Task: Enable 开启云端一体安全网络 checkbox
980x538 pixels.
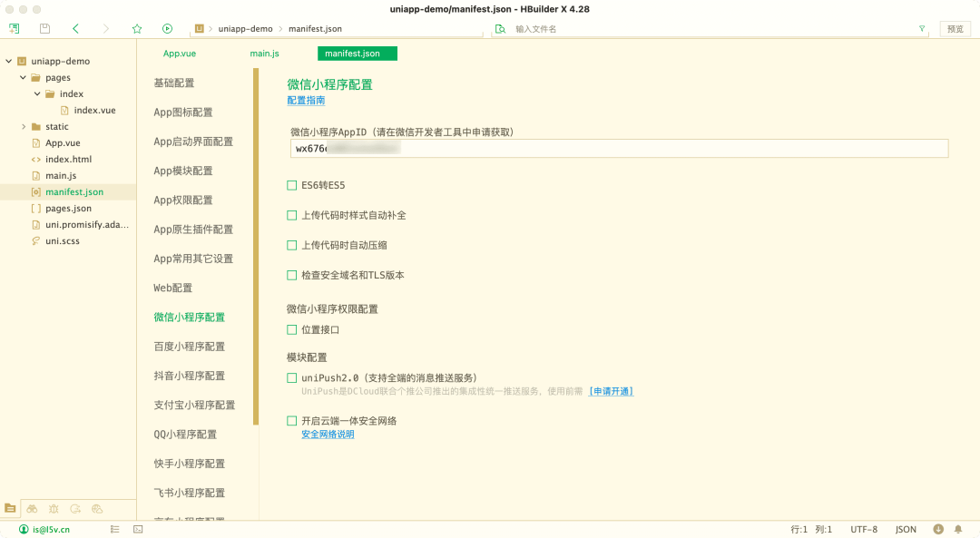Action: pos(292,421)
